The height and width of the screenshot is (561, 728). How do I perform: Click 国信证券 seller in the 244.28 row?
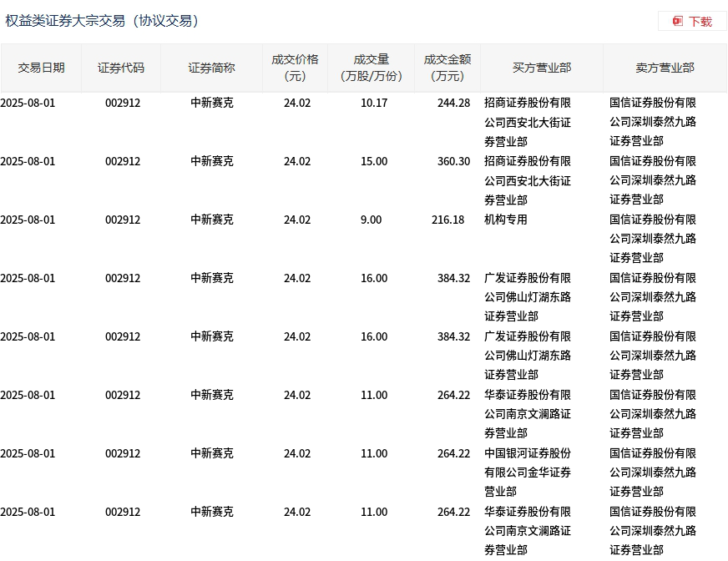pyautogui.click(x=653, y=122)
